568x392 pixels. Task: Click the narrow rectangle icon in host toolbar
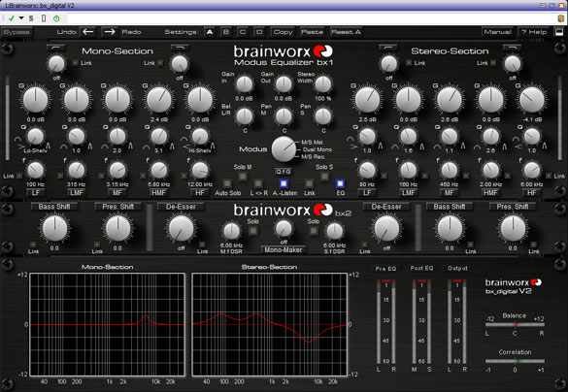[x=44, y=18]
